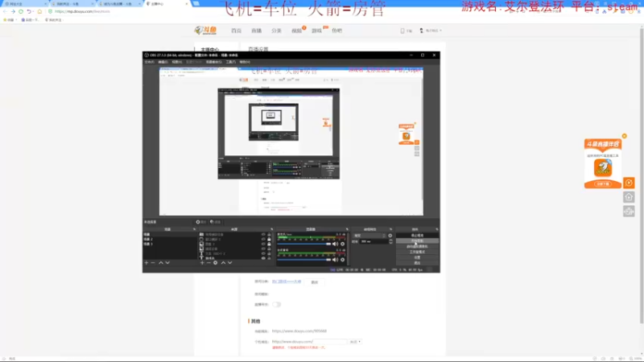Reload the browser page
Screen dimensions: 644x362
[21, 11]
